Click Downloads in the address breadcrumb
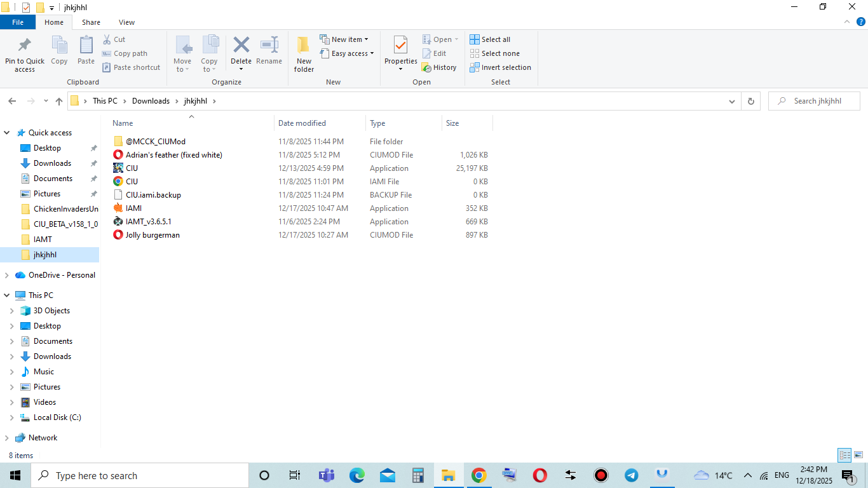 tap(151, 101)
